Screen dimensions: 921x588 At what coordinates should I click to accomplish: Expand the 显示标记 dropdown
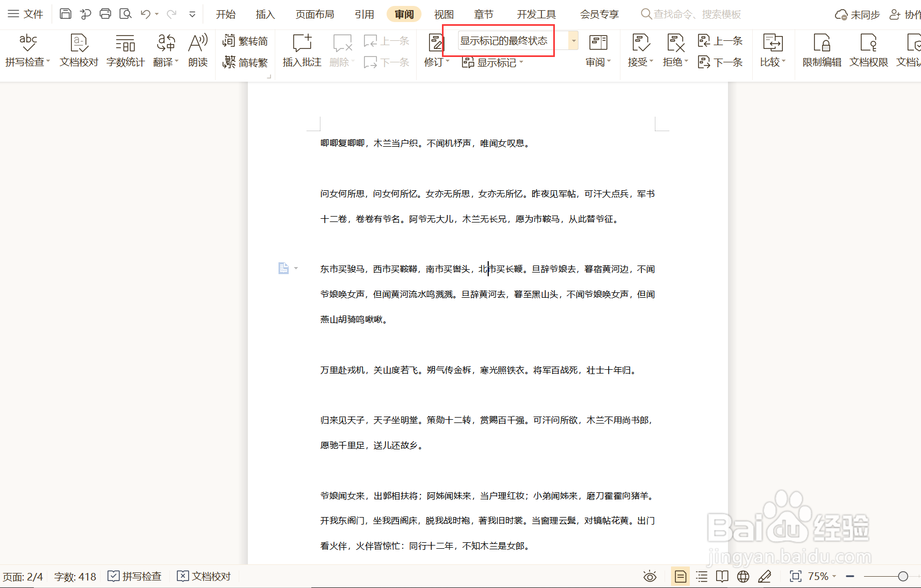coord(492,62)
